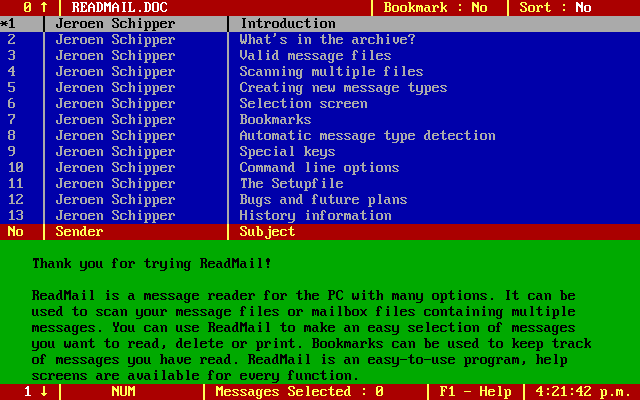Select the Bookmarks message in list
This screenshot has height=400, width=640.
[275, 120]
